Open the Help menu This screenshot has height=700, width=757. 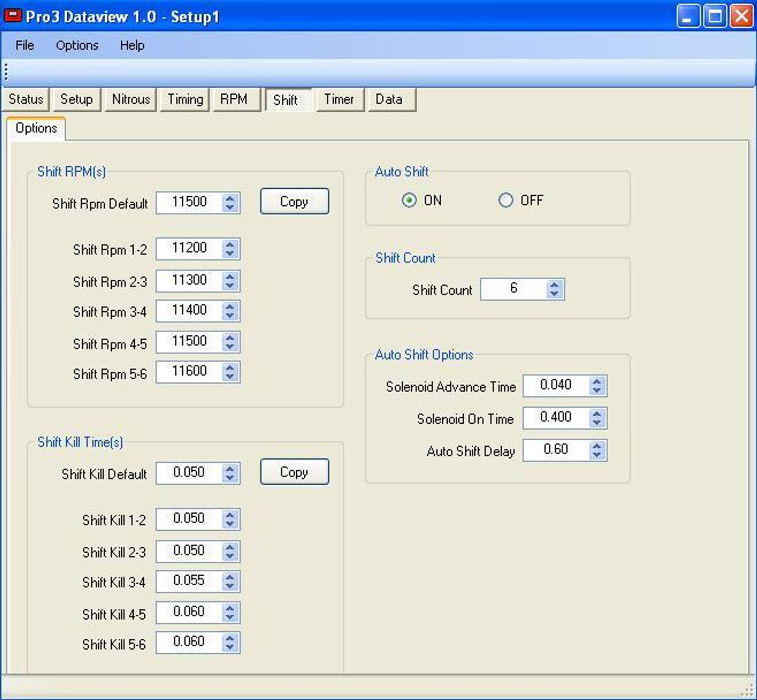[x=131, y=46]
